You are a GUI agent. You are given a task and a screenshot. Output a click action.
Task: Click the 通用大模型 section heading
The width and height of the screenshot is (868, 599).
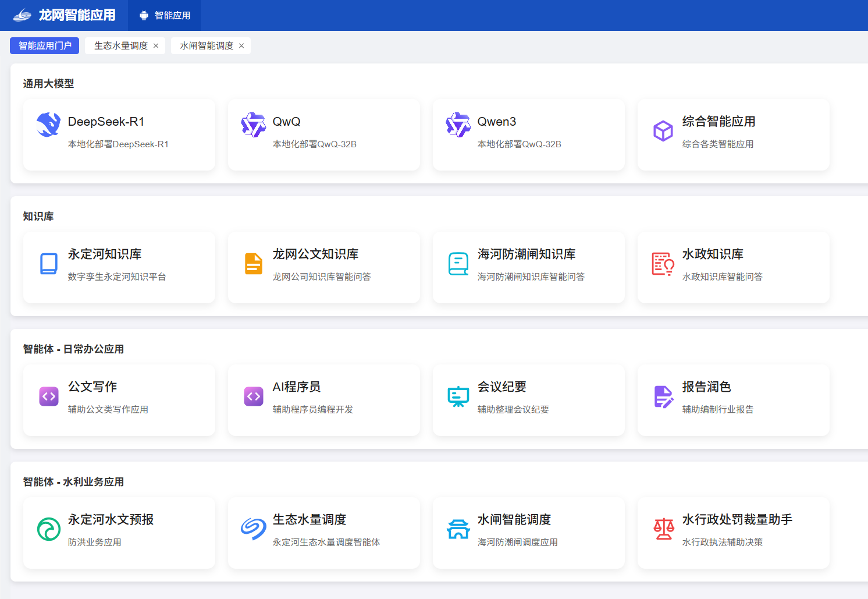point(48,84)
